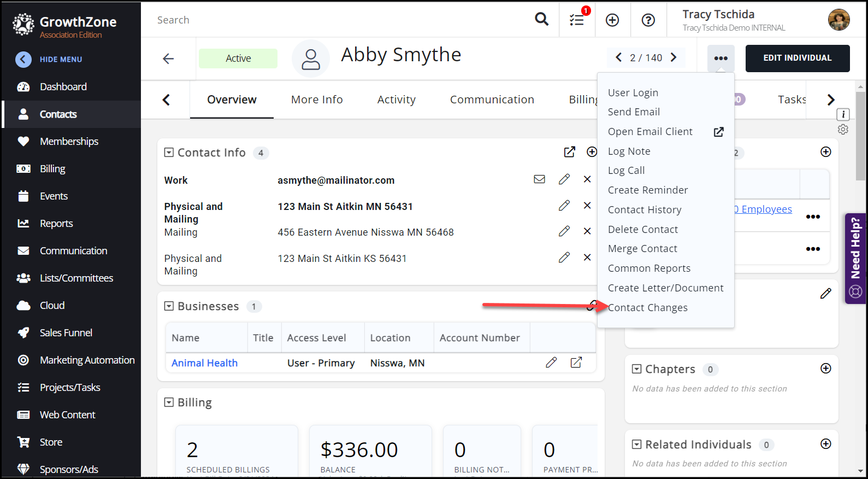Collapse the Contact Info section
This screenshot has width=868, height=479.
[x=169, y=153]
